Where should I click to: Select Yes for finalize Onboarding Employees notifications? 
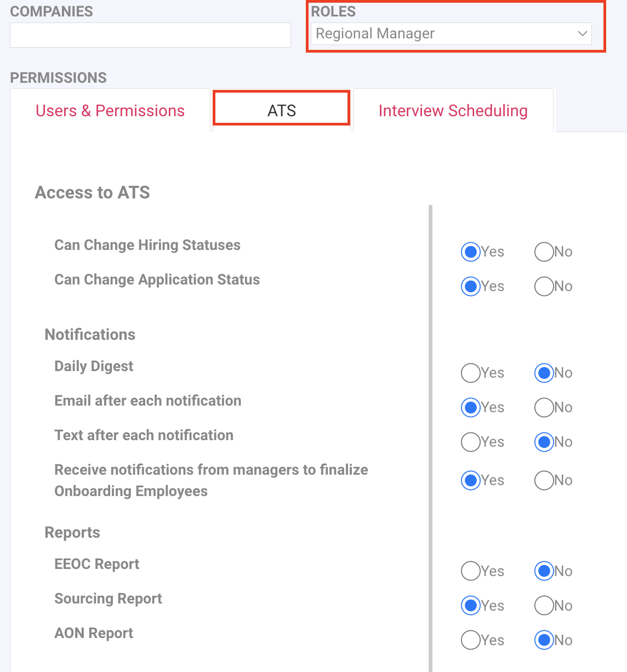click(470, 480)
